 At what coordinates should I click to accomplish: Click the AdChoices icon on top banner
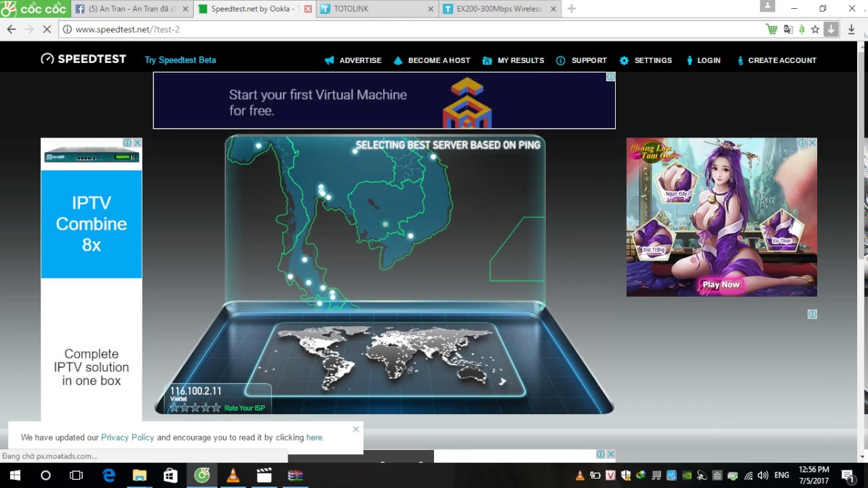[610, 77]
